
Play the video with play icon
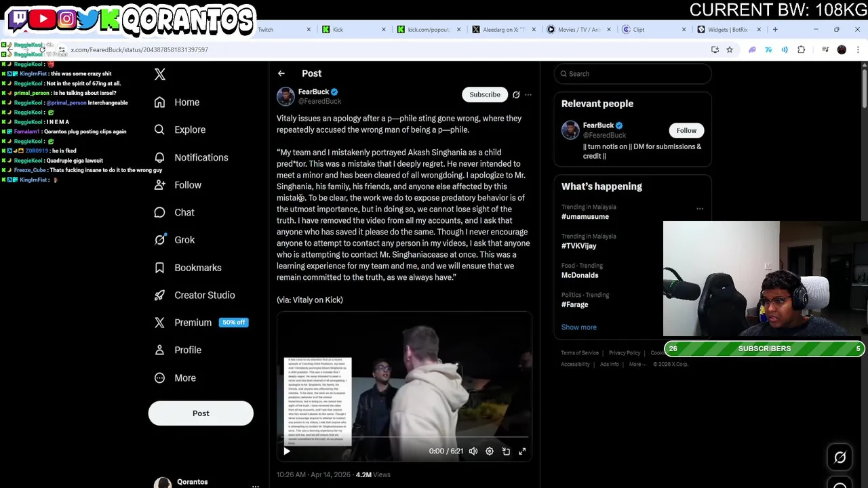tap(287, 451)
